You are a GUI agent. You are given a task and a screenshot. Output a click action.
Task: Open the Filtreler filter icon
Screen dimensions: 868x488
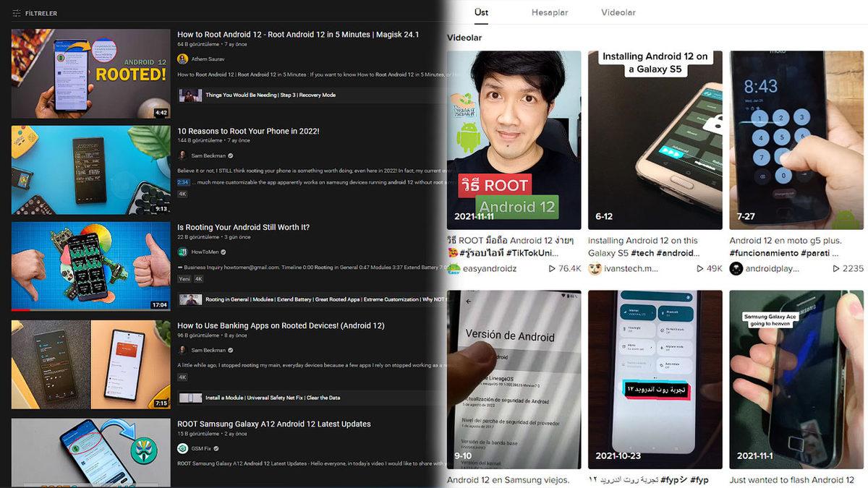click(x=17, y=13)
